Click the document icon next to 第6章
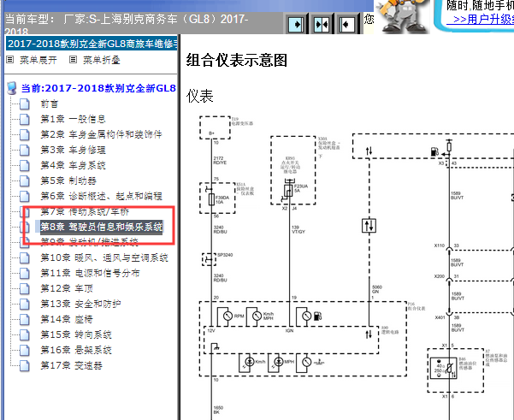Image resolution: width=514 pixels, height=420 pixels. pyautogui.click(x=25, y=197)
